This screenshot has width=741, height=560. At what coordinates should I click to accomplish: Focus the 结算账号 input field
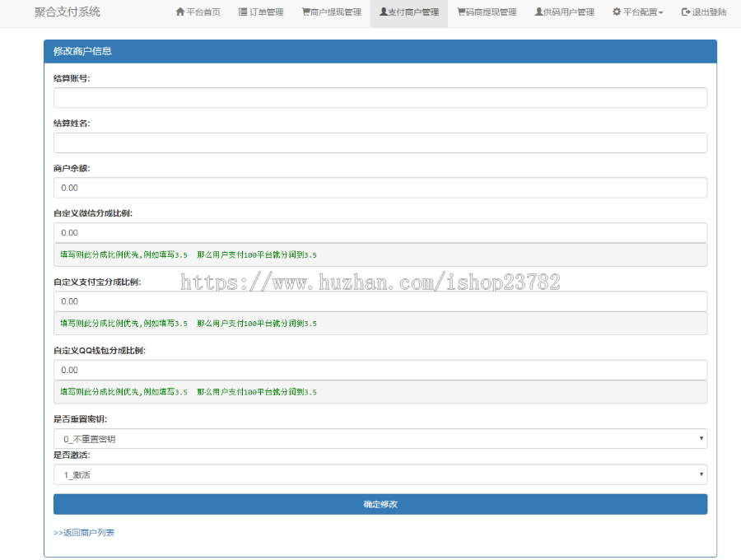pos(380,98)
